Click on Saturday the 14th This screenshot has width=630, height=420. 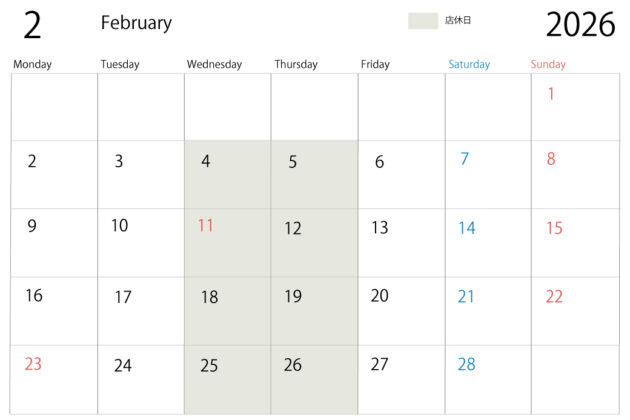(467, 228)
